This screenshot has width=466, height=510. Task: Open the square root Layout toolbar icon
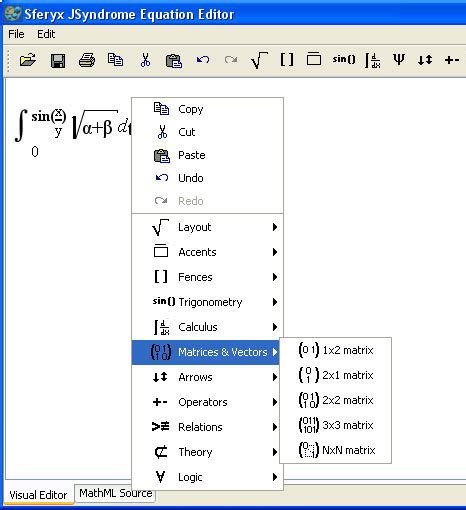[x=259, y=60]
